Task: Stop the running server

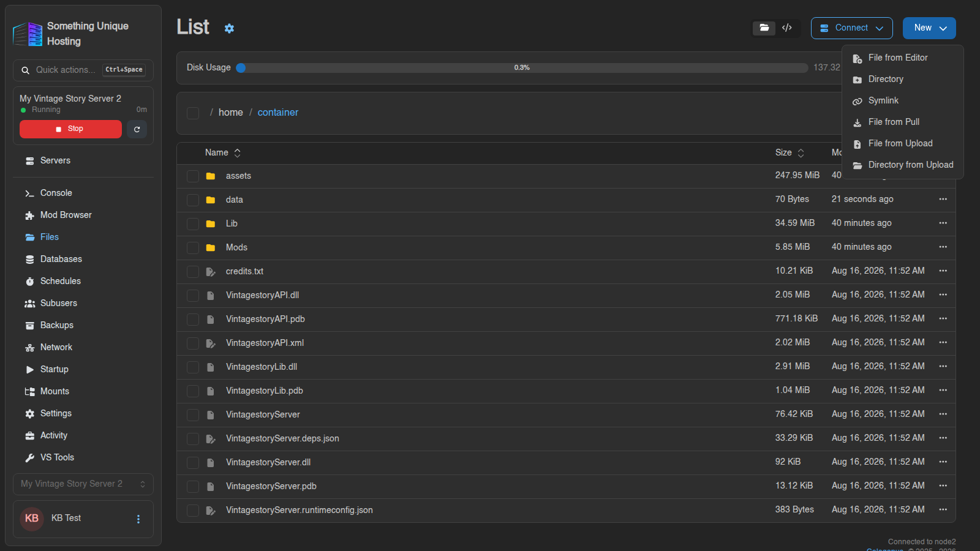Action: [x=70, y=129]
